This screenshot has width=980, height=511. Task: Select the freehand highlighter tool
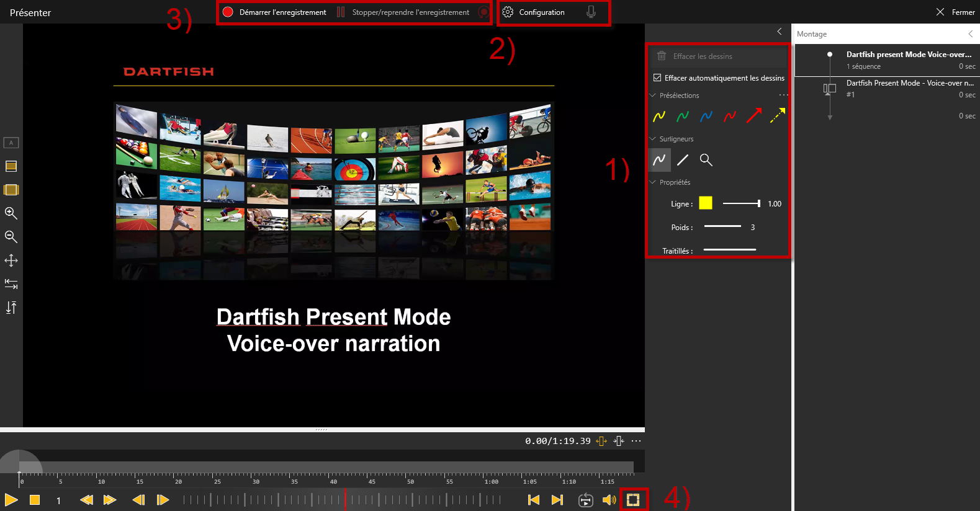coord(659,160)
